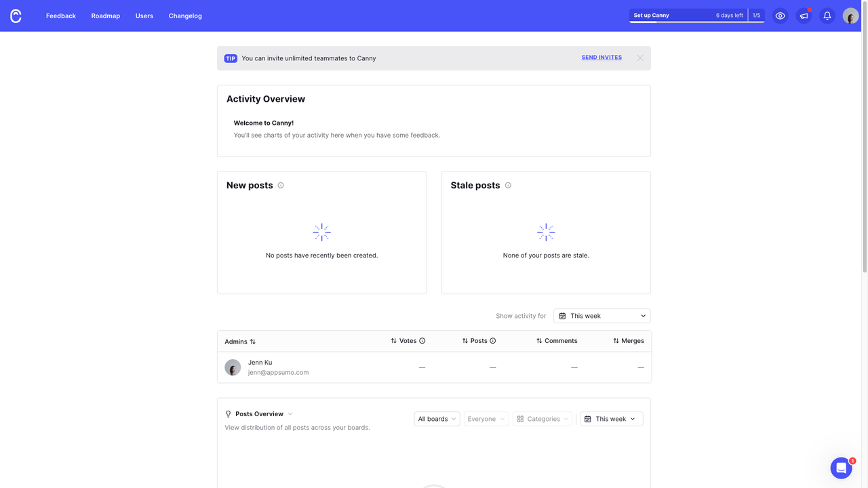The height and width of the screenshot is (488, 868).
Task: Click the Activity Overview heading
Action: 266,99
